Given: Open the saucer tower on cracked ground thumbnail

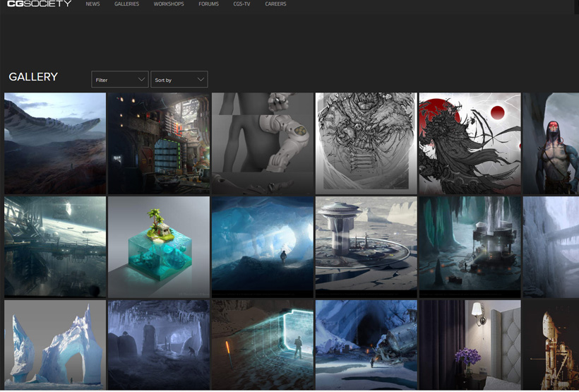Looking at the screenshot, I should pyautogui.click(x=366, y=247).
